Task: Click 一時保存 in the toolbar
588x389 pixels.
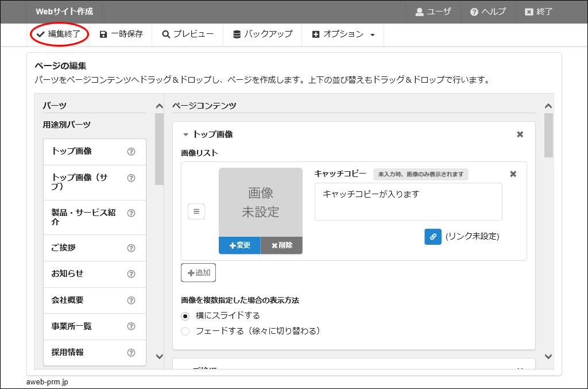Action: (121, 34)
